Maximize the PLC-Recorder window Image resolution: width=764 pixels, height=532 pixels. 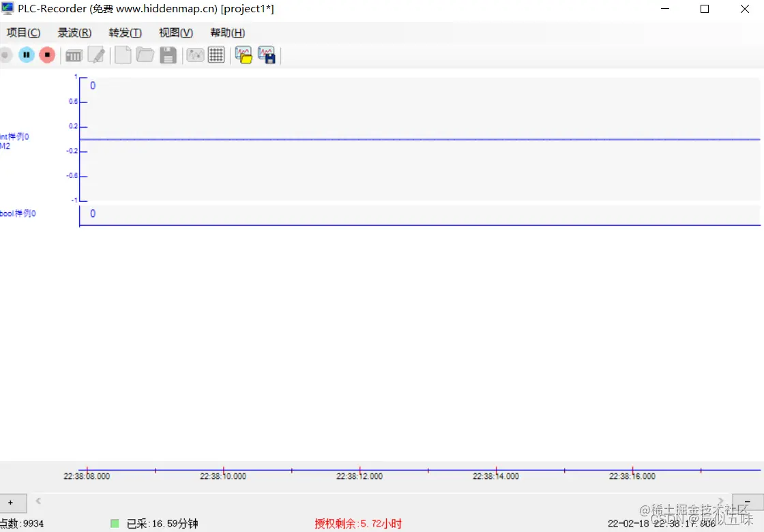click(705, 9)
